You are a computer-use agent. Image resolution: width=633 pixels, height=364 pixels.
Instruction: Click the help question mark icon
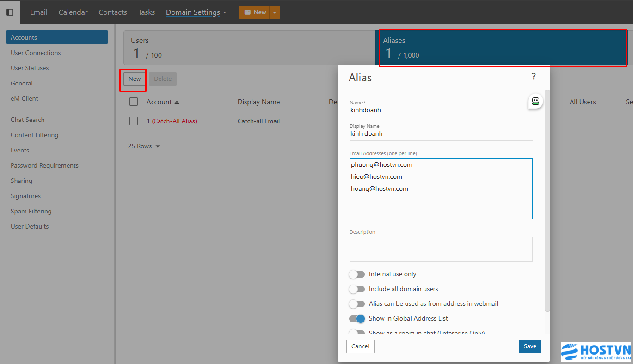[533, 77]
